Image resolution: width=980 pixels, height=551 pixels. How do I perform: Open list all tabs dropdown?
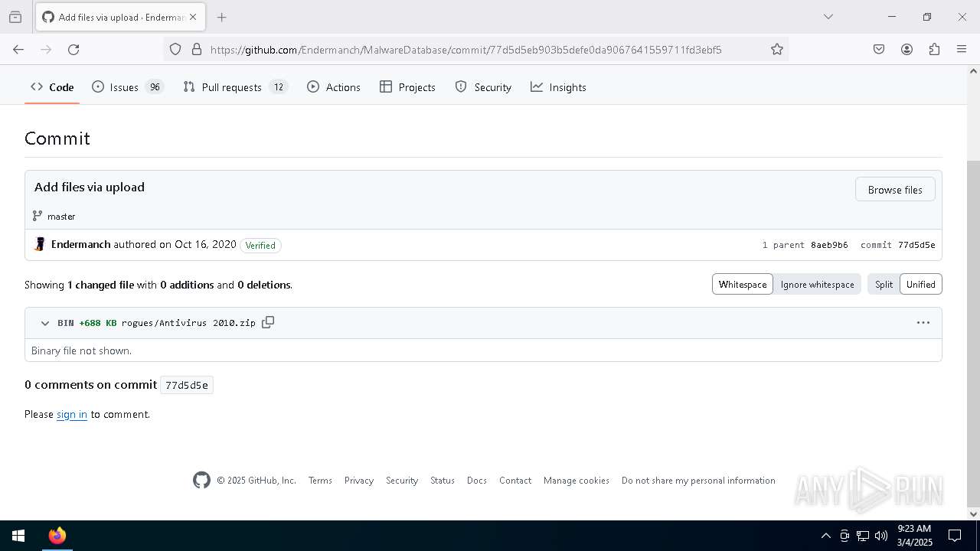coord(828,17)
